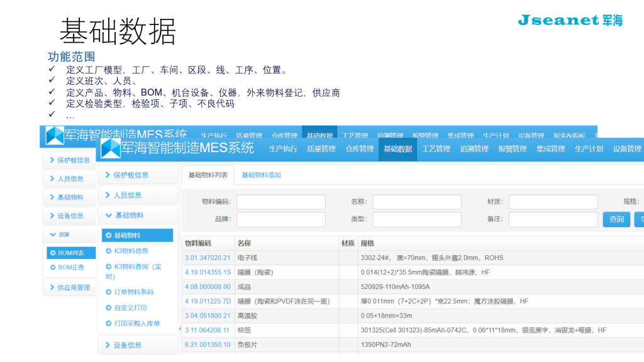Click the sidebar collapse triangle handle

point(180,328)
